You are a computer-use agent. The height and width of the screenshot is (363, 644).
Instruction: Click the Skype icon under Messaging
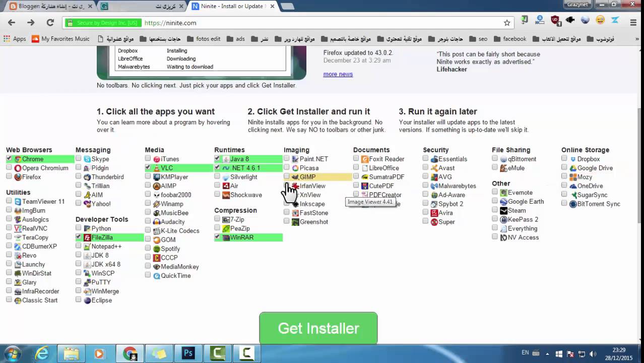pos(88,159)
